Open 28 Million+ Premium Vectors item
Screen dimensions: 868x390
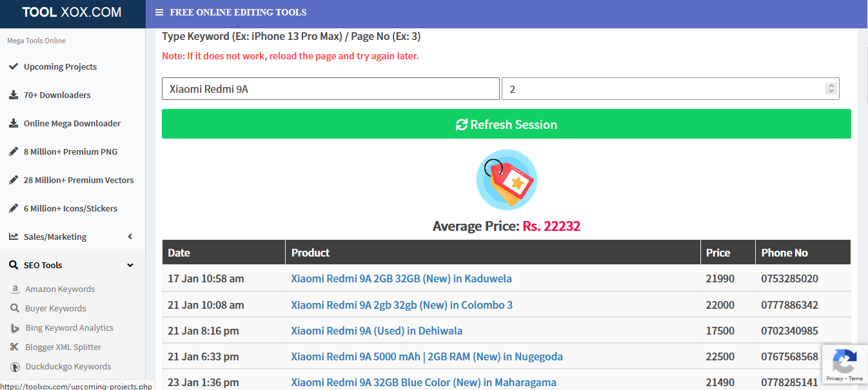(79, 180)
